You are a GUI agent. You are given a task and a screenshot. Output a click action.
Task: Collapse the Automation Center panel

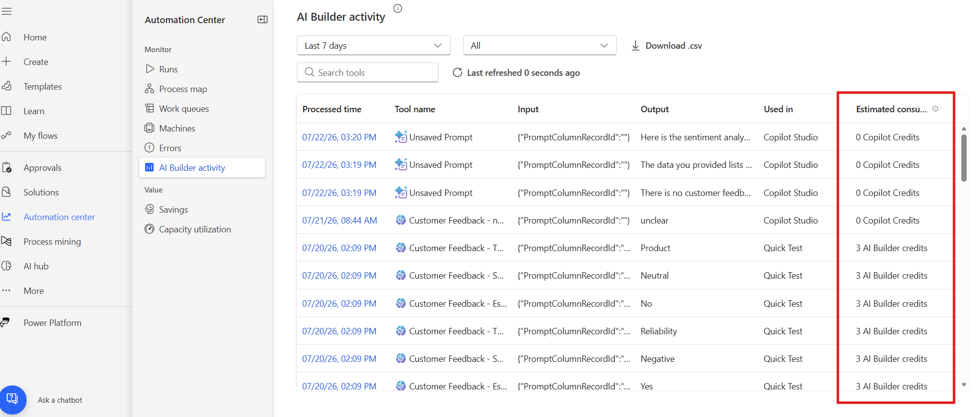click(x=263, y=20)
